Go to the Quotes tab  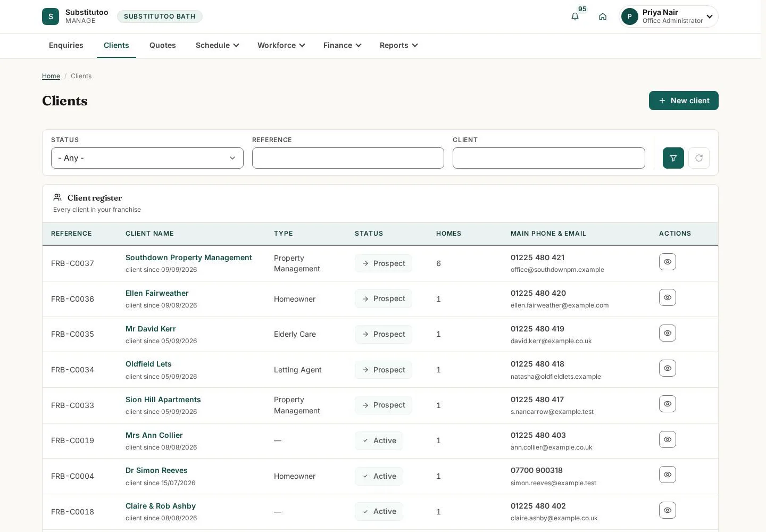tap(163, 45)
